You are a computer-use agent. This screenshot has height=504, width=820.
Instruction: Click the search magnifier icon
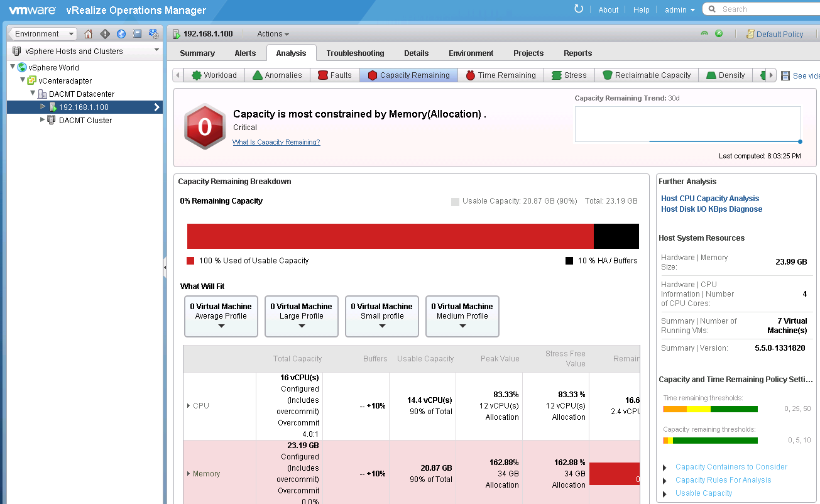click(x=712, y=9)
